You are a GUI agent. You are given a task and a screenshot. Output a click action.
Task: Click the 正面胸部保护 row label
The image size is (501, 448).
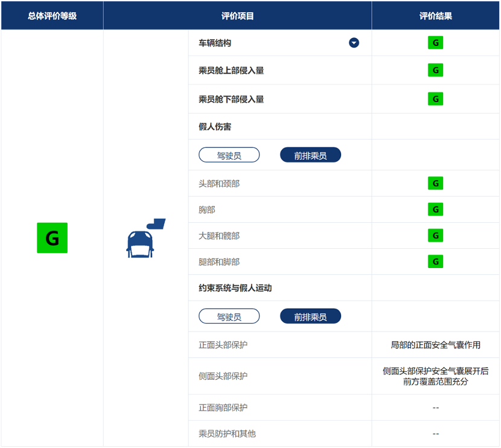pyautogui.click(x=223, y=408)
